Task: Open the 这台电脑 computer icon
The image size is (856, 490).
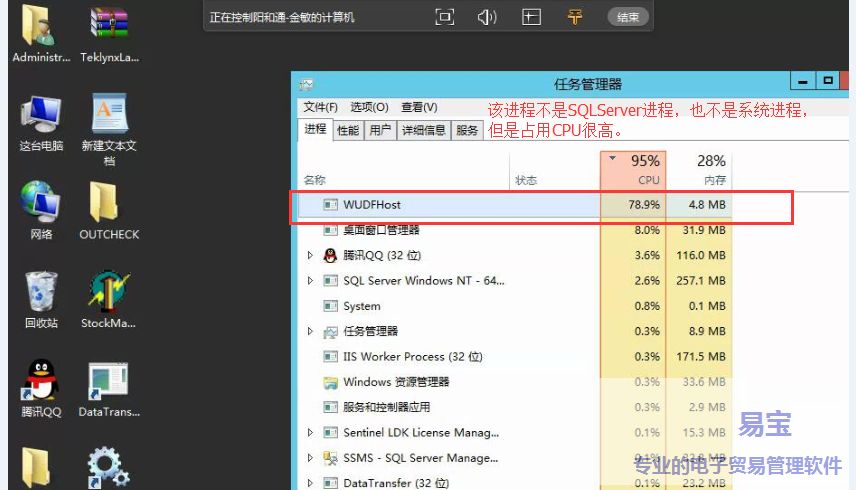Action: click(x=41, y=114)
